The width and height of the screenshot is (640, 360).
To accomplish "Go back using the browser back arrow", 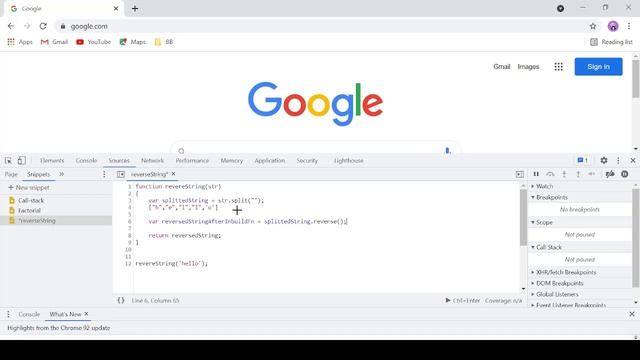I will (11, 26).
